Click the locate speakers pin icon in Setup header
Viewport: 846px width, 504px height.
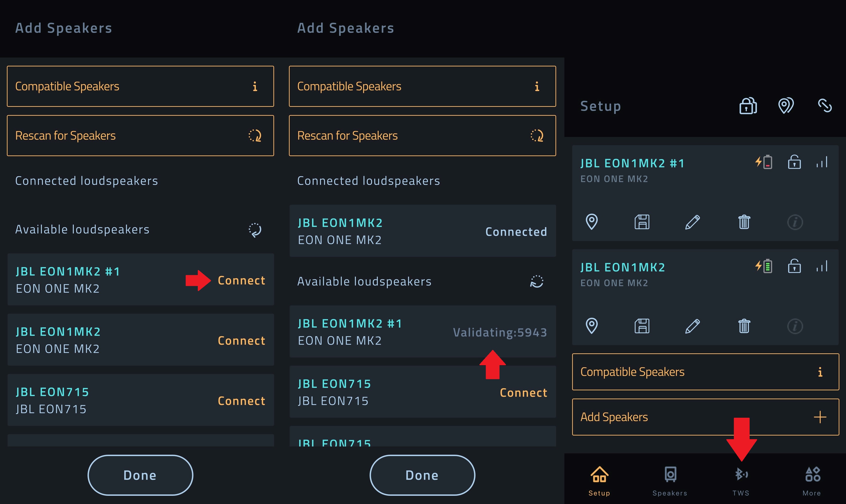click(786, 106)
